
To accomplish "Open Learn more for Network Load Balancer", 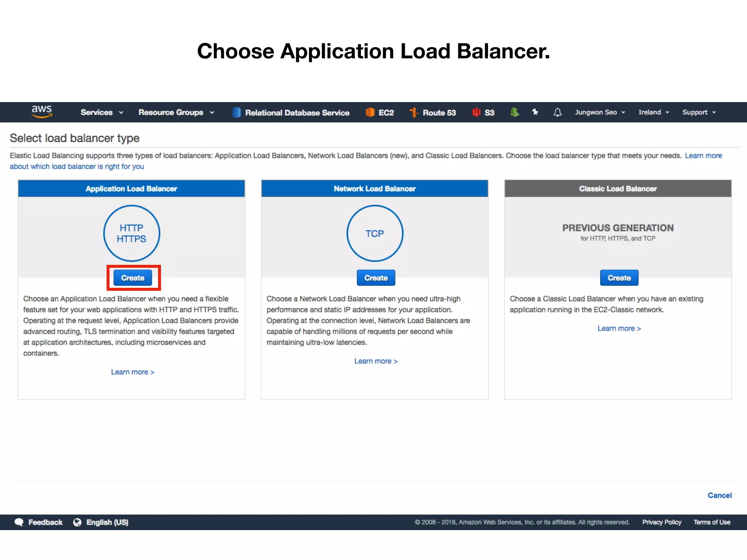I will click(x=376, y=361).
